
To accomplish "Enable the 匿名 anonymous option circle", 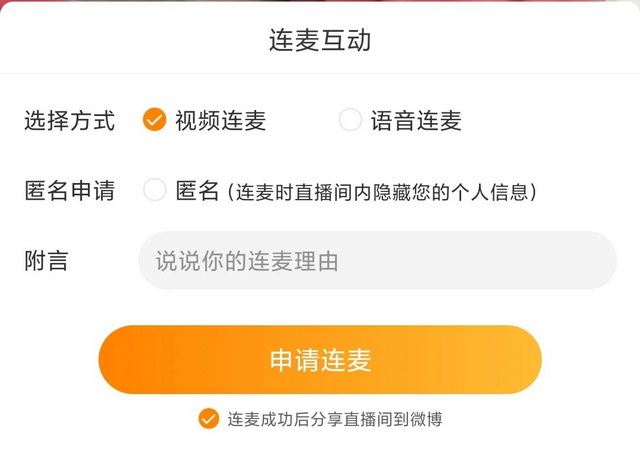I will click(155, 189).
